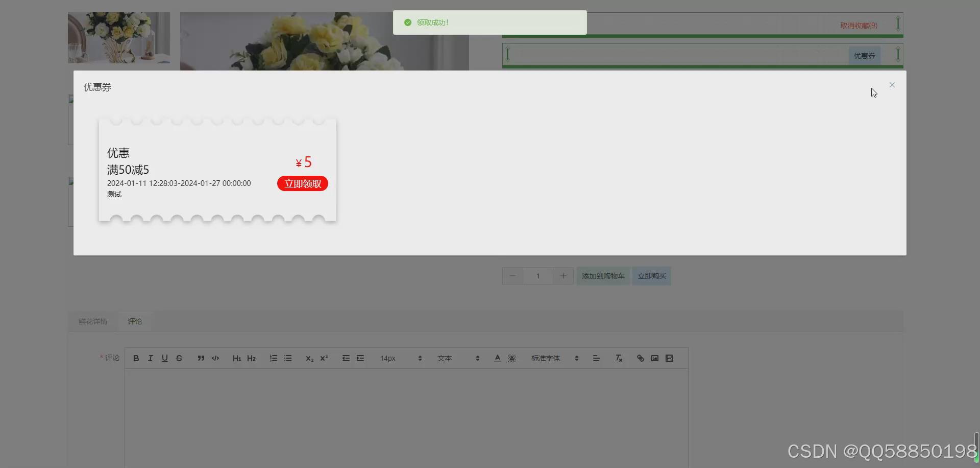Image resolution: width=980 pixels, height=468 pixels.
Task: Apply superscript formatting
Action: (324, 358)
